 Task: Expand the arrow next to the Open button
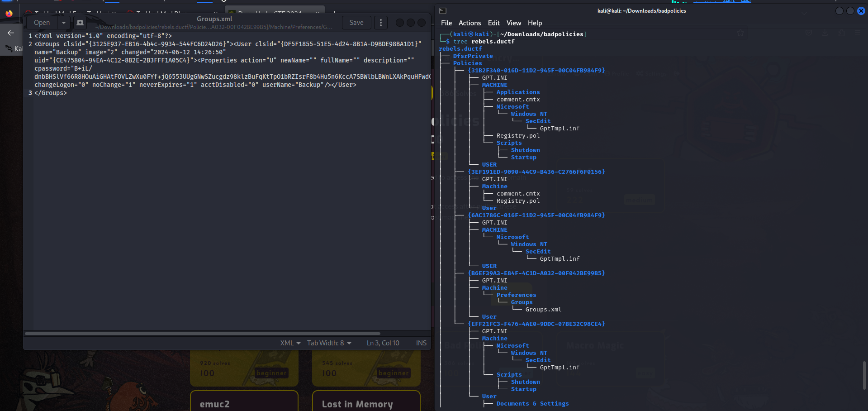point(64,23)
